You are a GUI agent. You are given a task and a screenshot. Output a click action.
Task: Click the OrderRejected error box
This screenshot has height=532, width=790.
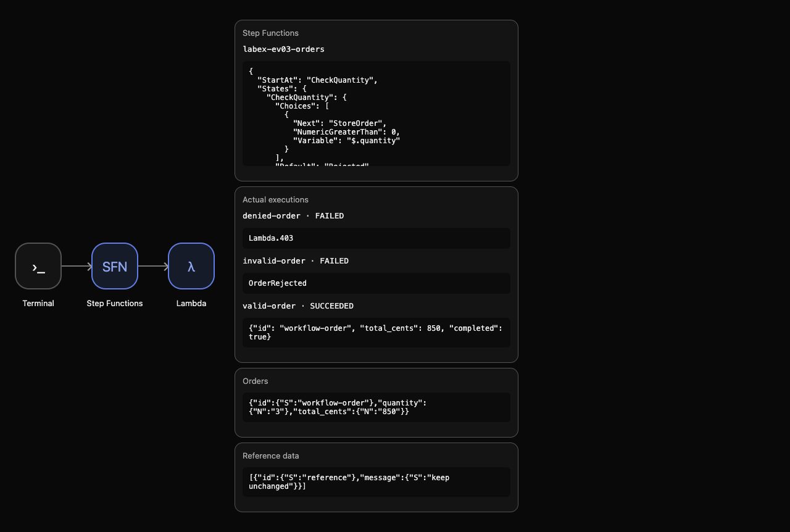376,283
